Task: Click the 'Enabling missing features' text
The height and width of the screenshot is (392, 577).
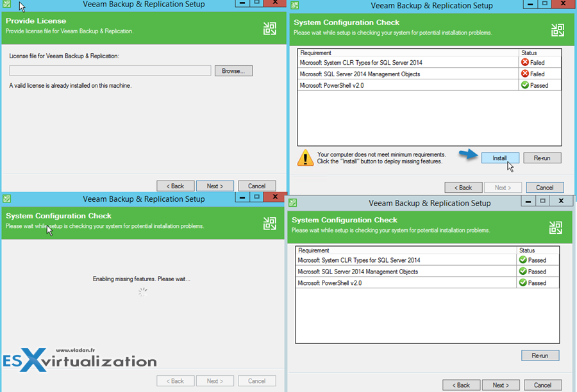Action: [x=141, y=279]
